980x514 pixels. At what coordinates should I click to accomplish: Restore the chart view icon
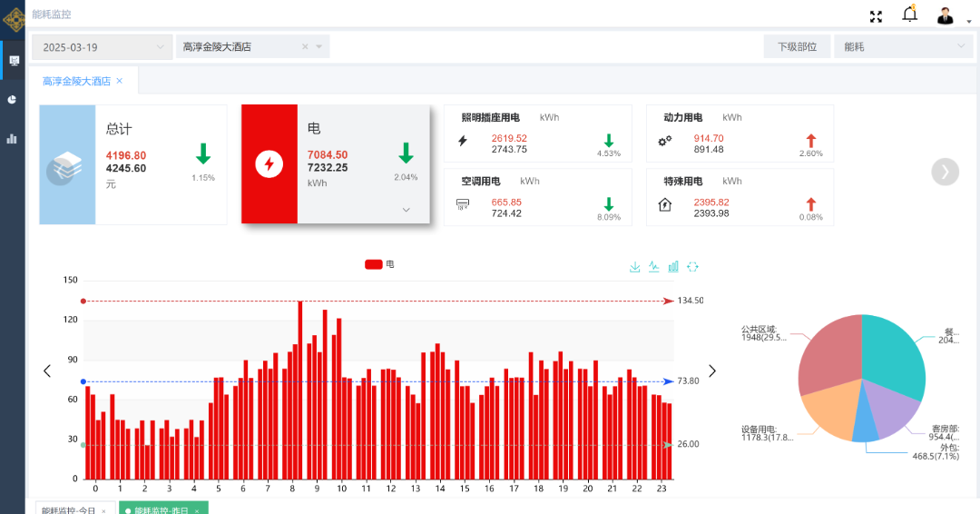coord(692,266)
